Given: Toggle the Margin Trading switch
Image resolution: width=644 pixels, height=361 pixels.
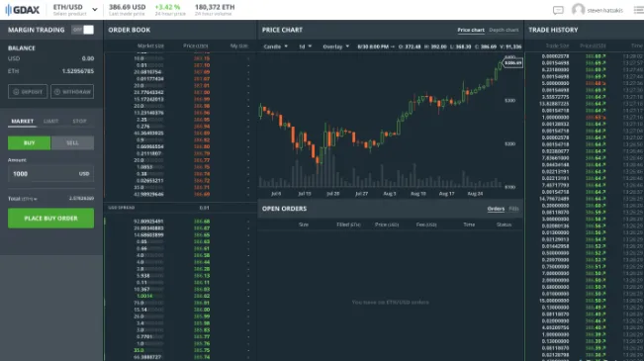Looking at the screenshot, I should click(x=82, y=30).
